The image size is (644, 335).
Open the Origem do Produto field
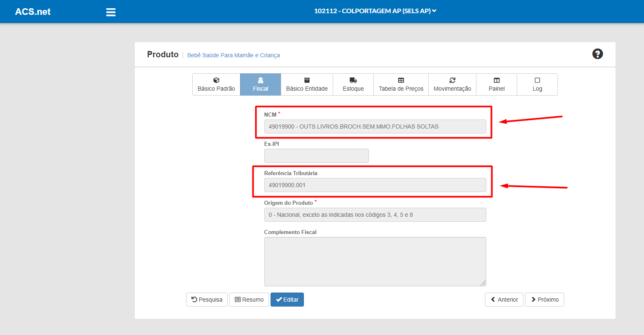[375, 215]
